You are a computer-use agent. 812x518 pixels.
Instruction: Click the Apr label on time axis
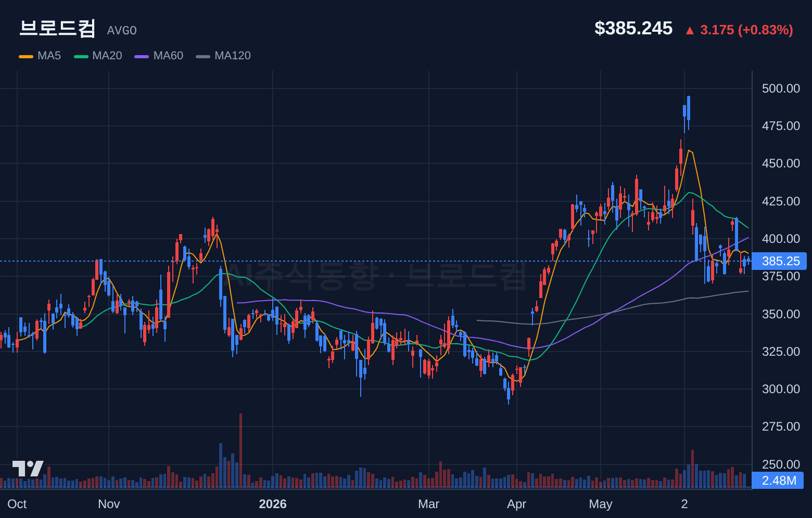(517, 504)
